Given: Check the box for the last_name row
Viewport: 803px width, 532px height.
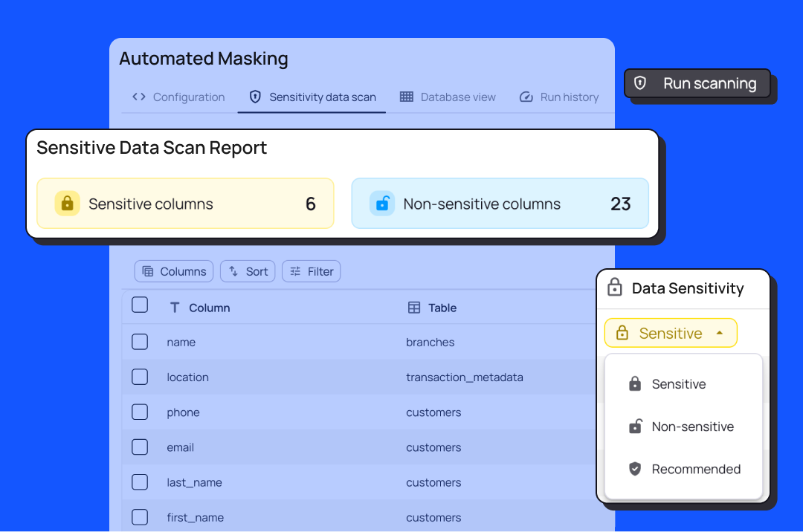Looking at the screenshot, I should 140,482.
